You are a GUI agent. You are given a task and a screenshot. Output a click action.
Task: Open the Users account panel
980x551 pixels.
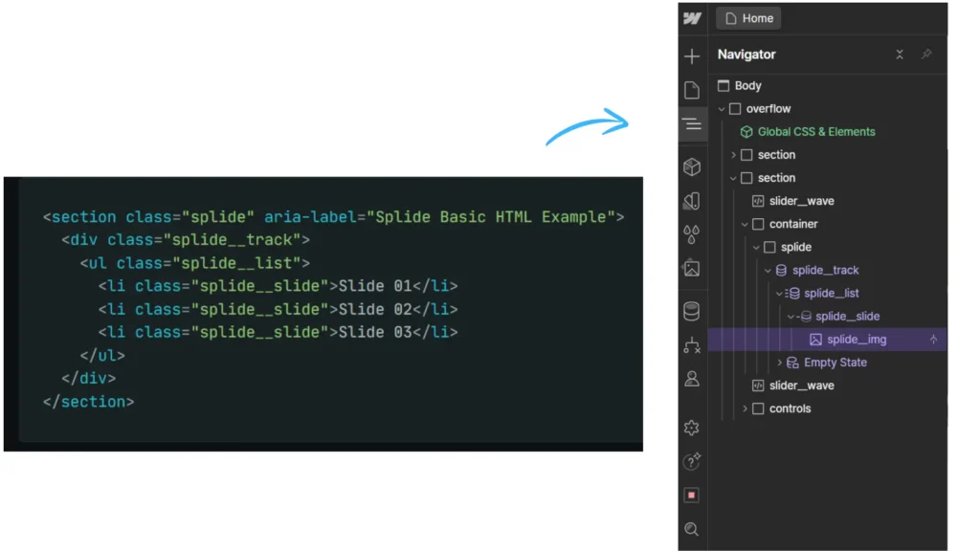(692, 379)
